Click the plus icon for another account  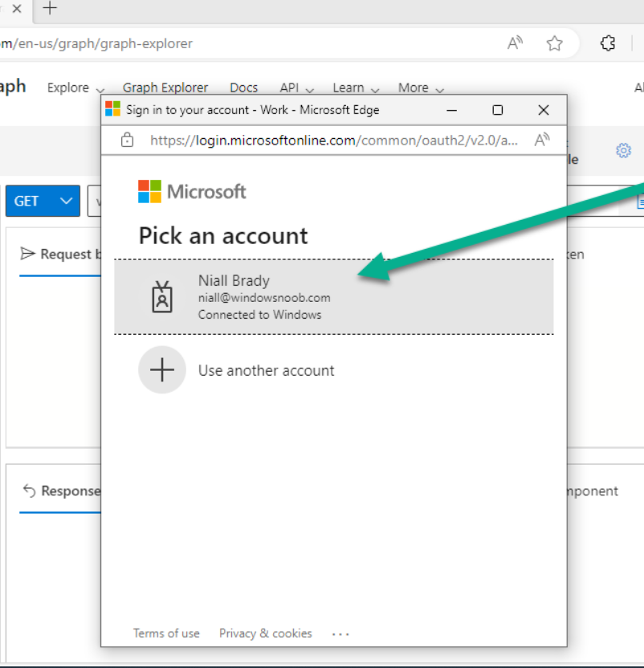pos(162,369)
